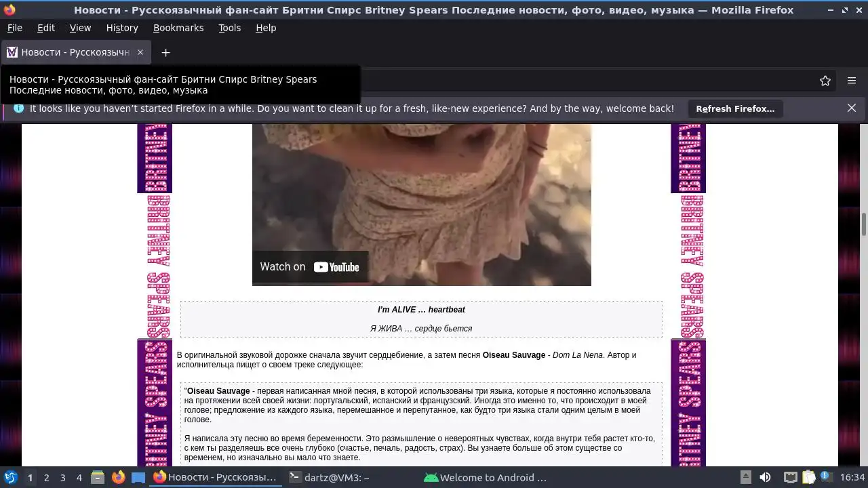Viewport: 868px width, 488px height.
Task: Bookmark this page with the star icon
Action: (825, 81)
